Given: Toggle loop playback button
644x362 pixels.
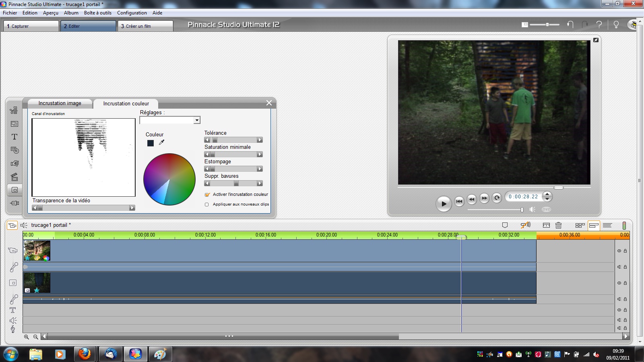Looking at the screenshot, I should (x=497, y=197).
